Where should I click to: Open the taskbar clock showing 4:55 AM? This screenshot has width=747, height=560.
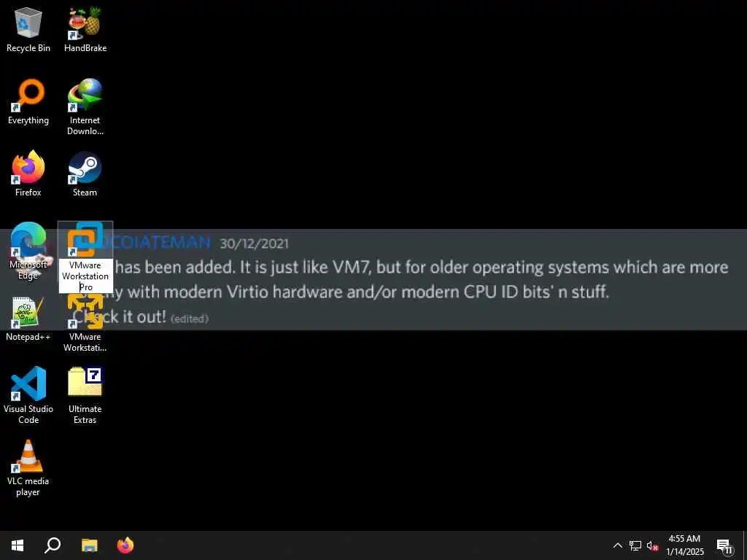(684, 545)
